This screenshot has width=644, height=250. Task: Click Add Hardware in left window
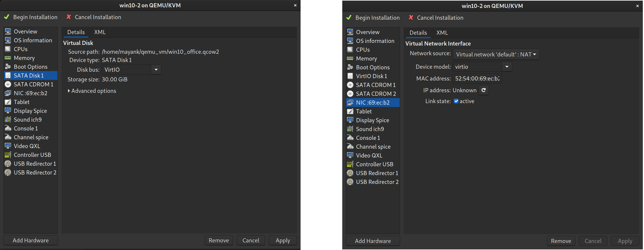tap(31, 240)
